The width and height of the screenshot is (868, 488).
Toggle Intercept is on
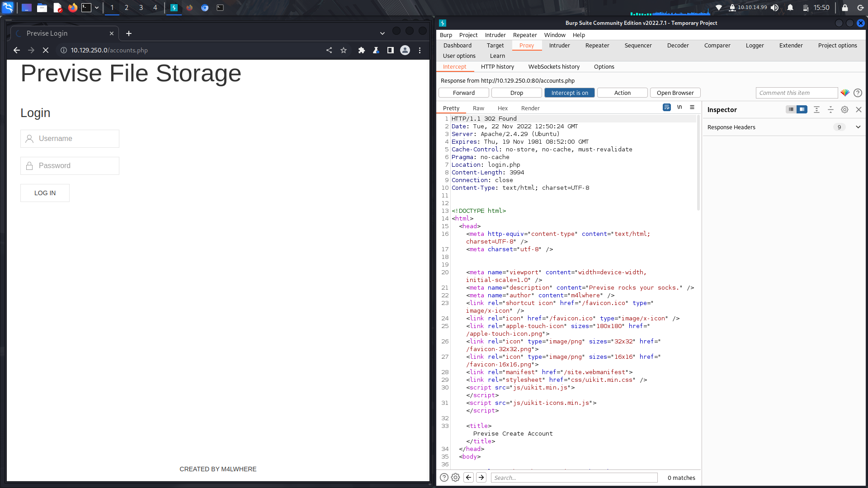point(569,92)
